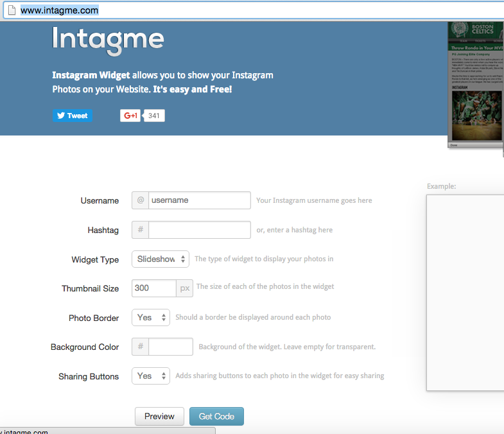Click the Photo Border label
The image size is (504, 434).
pyautogui.click(x=94, y=318)
